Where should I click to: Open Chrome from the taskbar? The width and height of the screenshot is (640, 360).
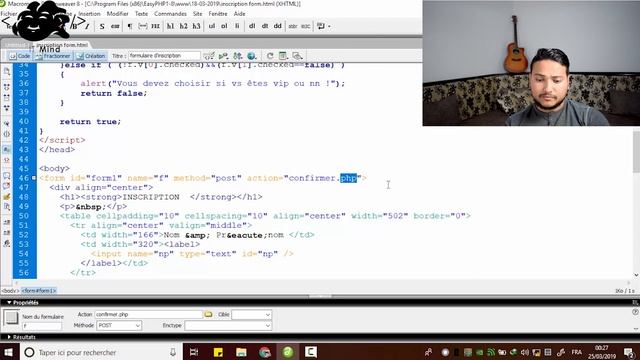coord(264,352)
